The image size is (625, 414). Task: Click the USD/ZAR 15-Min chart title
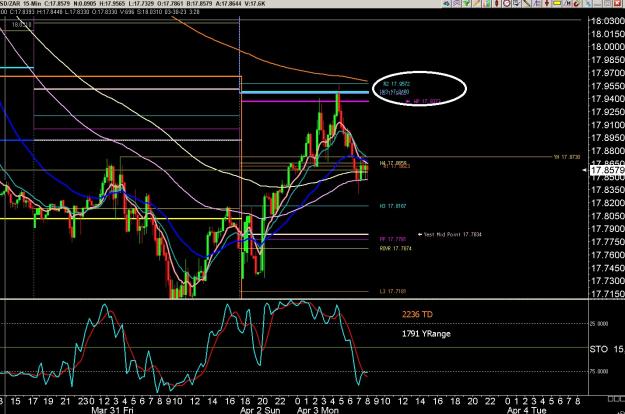pos(20,3)
